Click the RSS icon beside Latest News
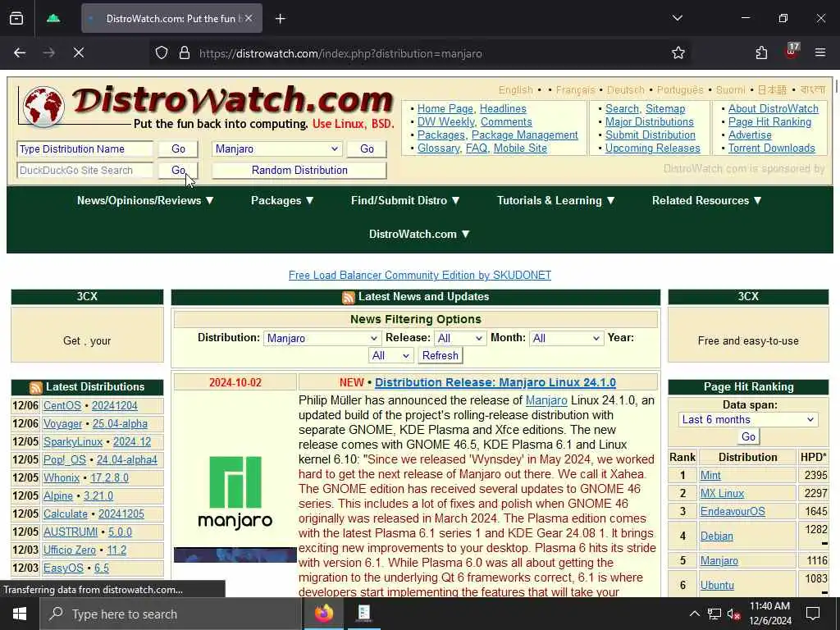840x630 pixels. [349, 298]
